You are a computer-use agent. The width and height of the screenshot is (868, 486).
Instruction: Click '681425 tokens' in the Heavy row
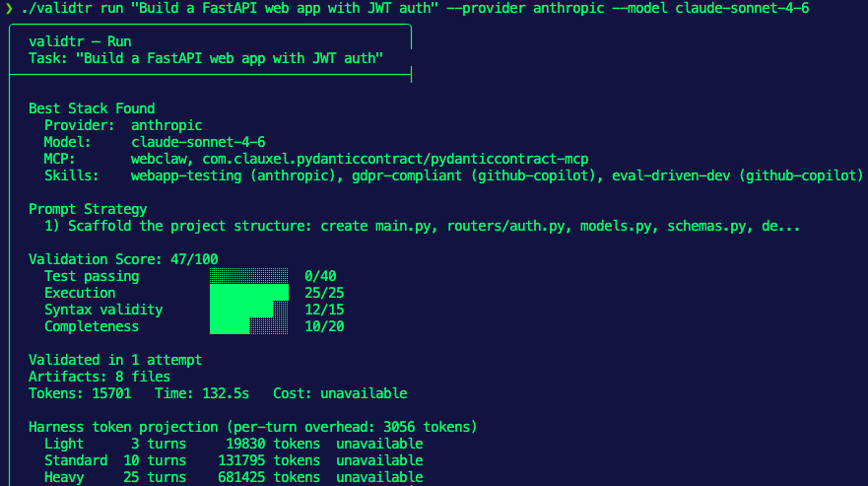(x=269, y=477)
